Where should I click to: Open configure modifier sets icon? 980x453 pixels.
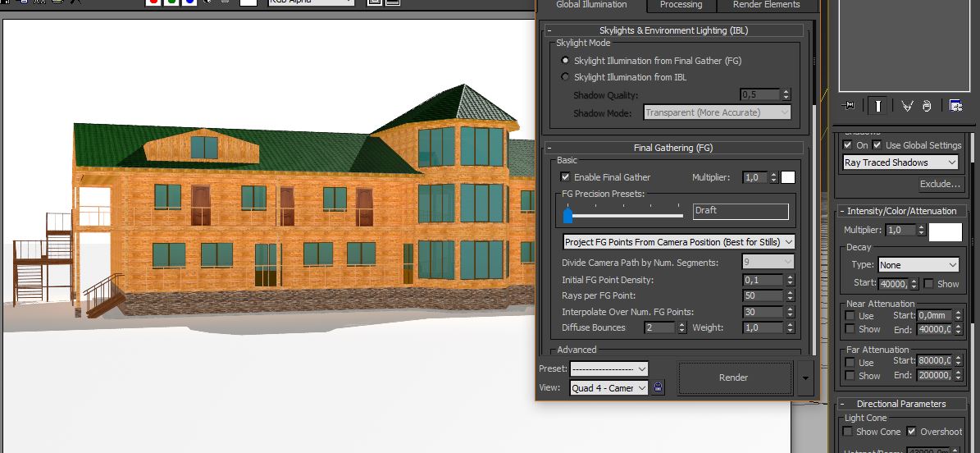click(955, 106)
